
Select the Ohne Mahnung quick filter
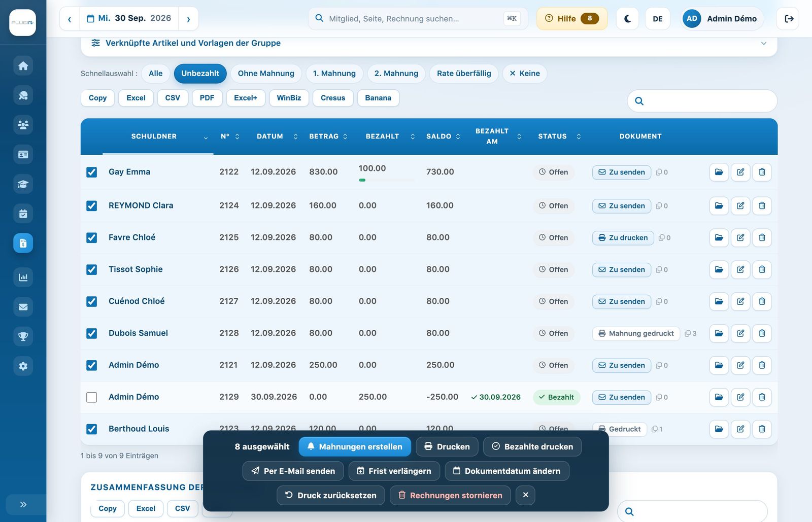(x=266, y=74)
